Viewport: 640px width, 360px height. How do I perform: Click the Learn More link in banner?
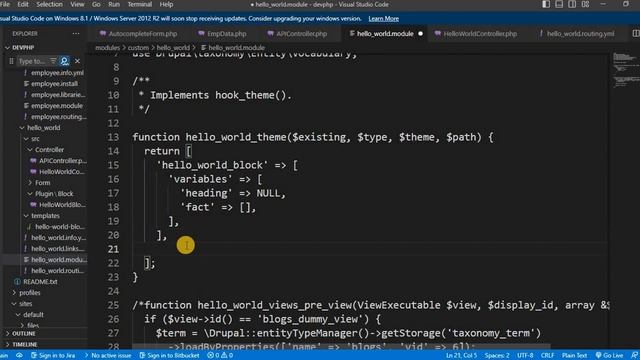click(x=383, y=19)
